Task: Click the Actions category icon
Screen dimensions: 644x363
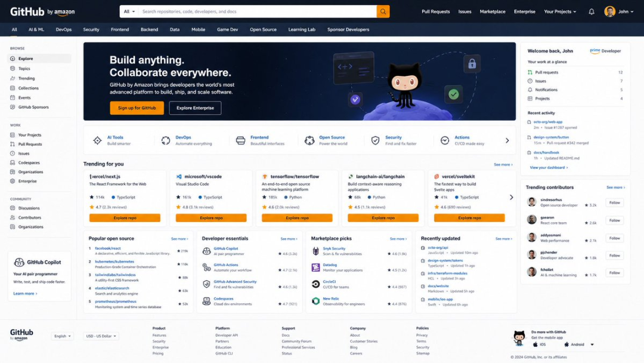Action: [x=445, y=140]
